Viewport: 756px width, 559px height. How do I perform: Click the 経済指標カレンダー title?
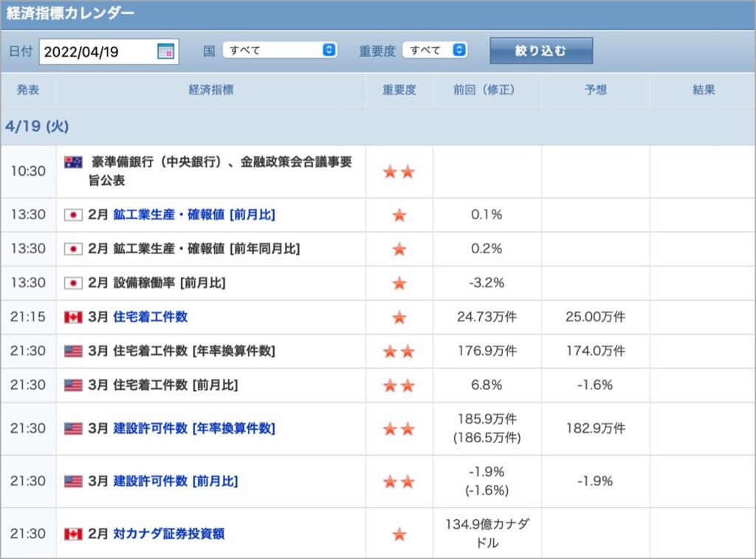click(70, 13)
